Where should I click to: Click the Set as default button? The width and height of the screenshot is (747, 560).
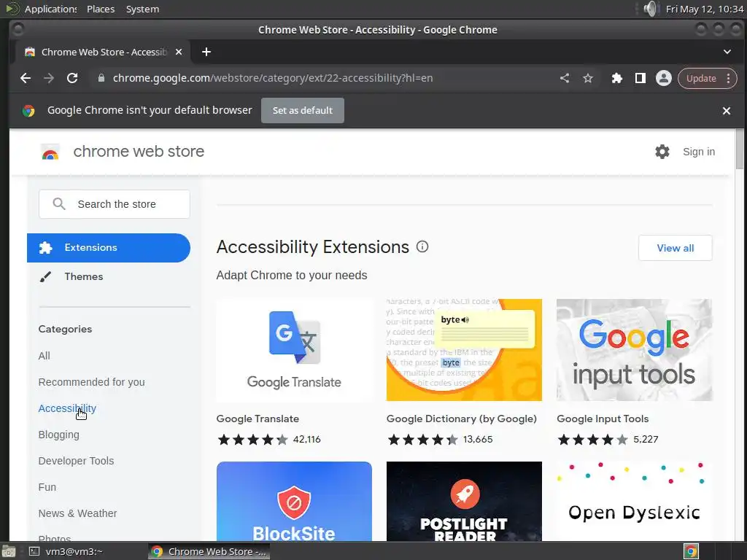pos(303,111)
